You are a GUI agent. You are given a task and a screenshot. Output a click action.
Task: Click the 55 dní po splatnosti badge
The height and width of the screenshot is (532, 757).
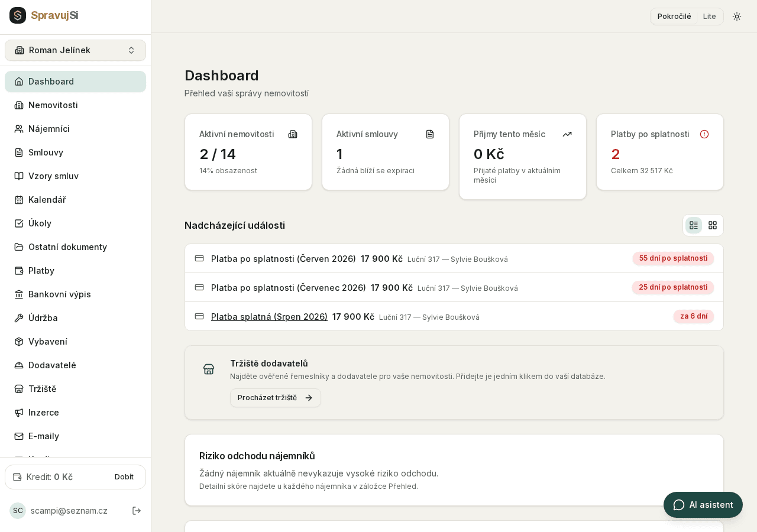point(673,258)
